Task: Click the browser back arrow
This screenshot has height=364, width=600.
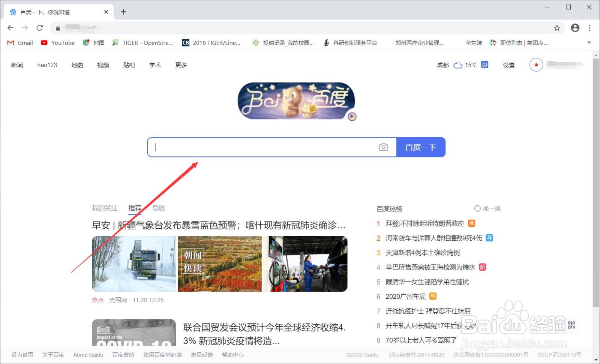Action: tap(10, 28)
